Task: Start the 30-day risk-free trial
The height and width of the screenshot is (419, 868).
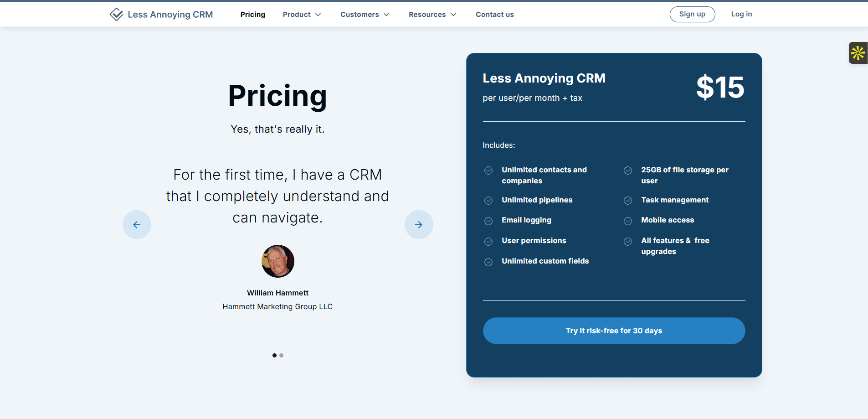Action: pos(614,331)
